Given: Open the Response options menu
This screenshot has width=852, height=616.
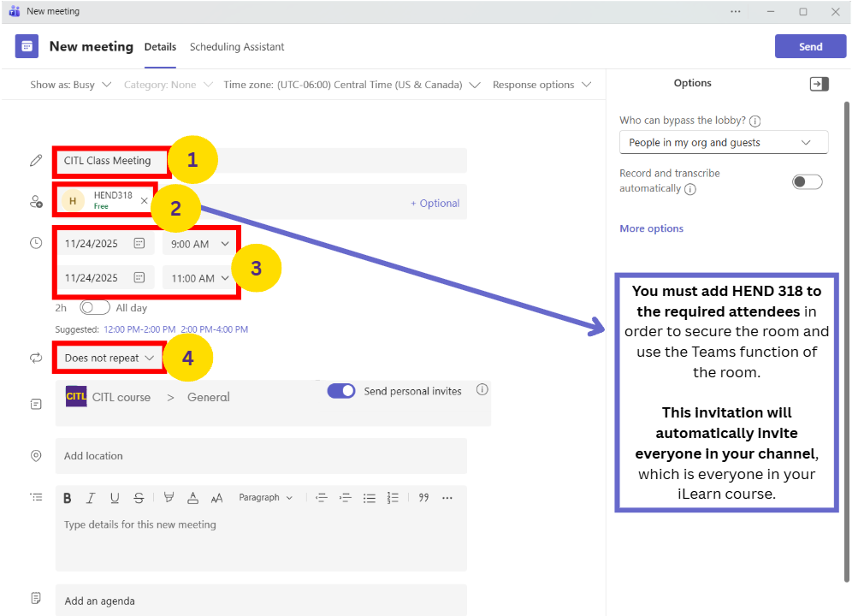Looking at the screenshot, I should coord(541,85).
